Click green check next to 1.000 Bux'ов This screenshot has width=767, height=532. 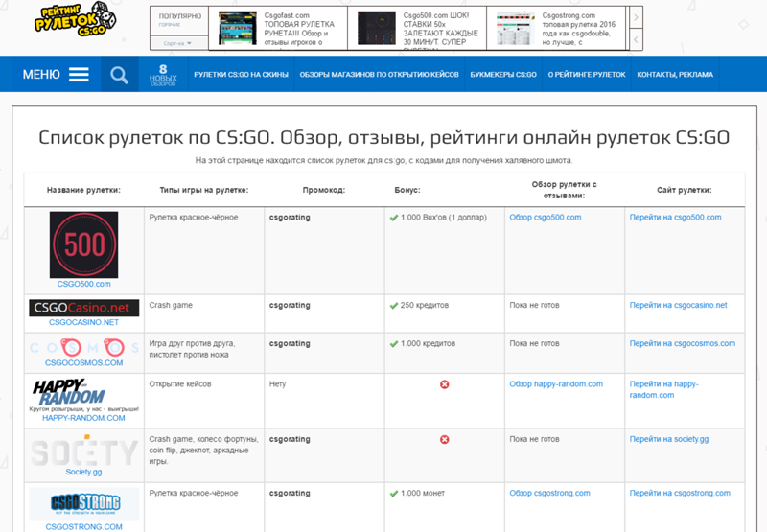tap(394, 218)
